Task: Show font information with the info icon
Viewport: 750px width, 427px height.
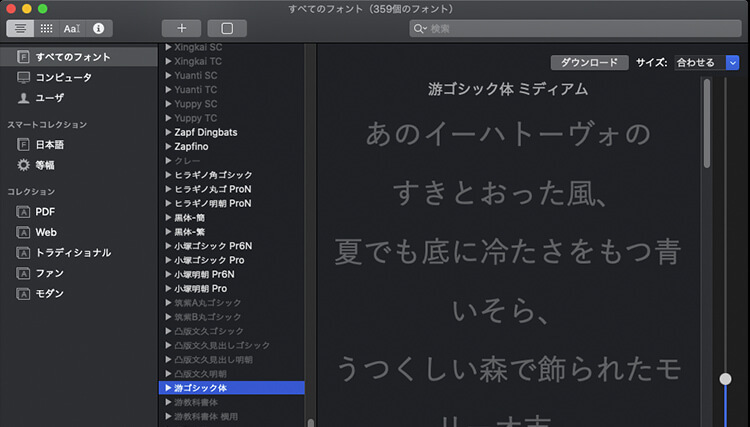Action: 98,28
